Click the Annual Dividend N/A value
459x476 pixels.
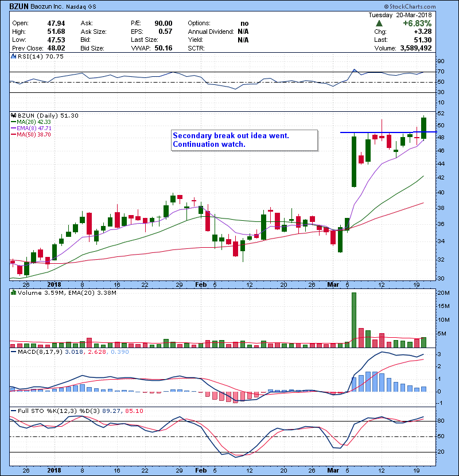click(243, 32)
